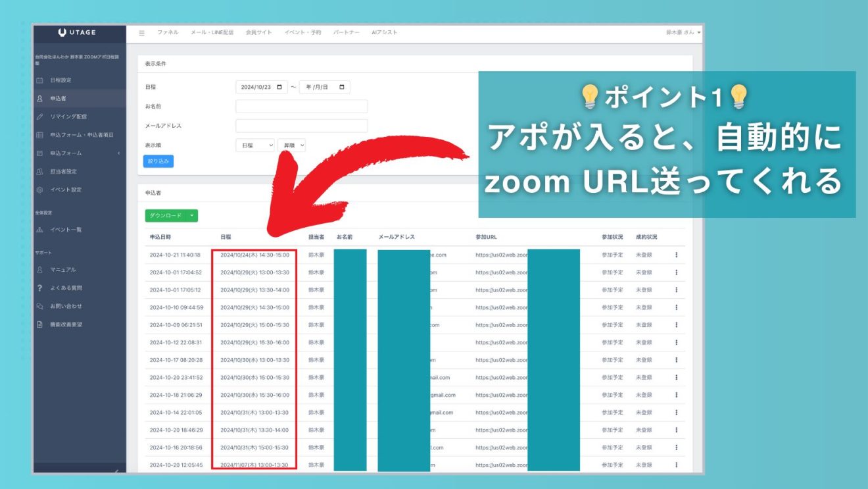Open join URL in 2024-10-14 22:01:05 row

pos(502,413)
